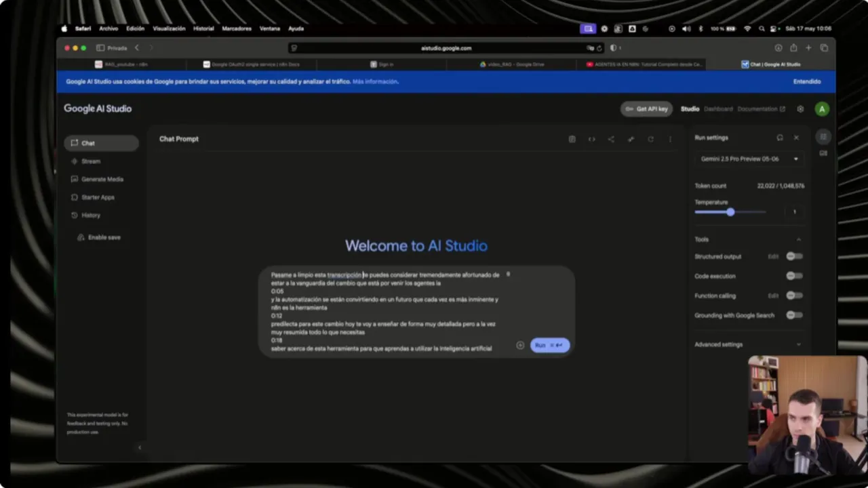Open the Visualización menu
868x488 pixels.
(x=169, y=28)
